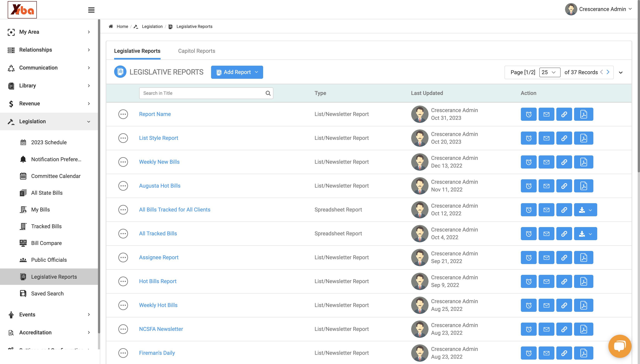Open ellipsis menu for All Tracked Bills

[x=123, y=233]
